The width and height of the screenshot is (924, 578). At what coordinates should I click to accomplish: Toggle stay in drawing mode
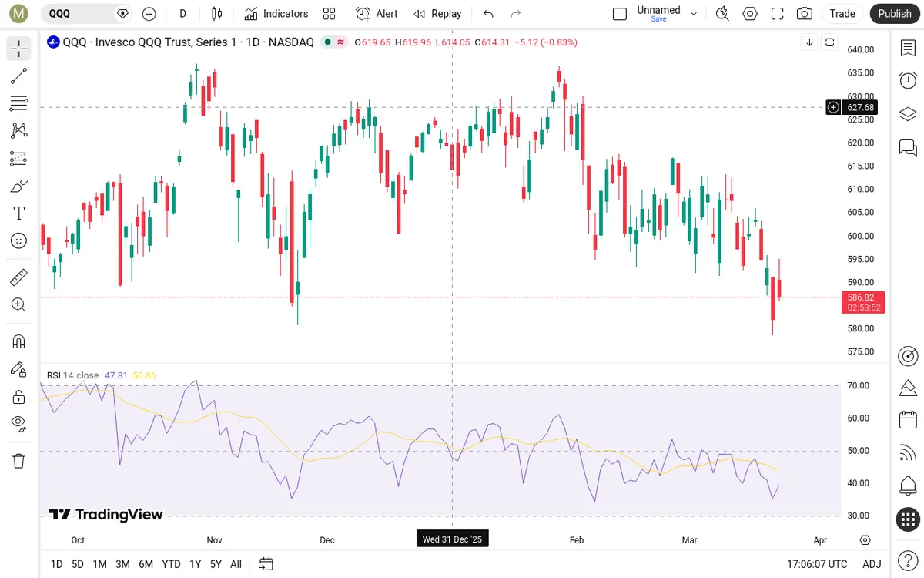(19, 369)
